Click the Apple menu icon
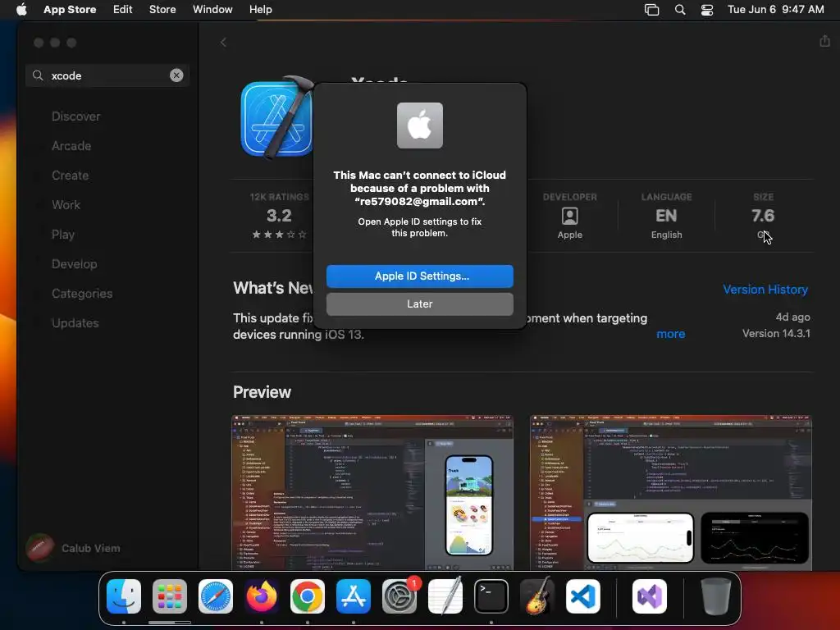Screen dimensions: 840x630 tap(21, 9)
